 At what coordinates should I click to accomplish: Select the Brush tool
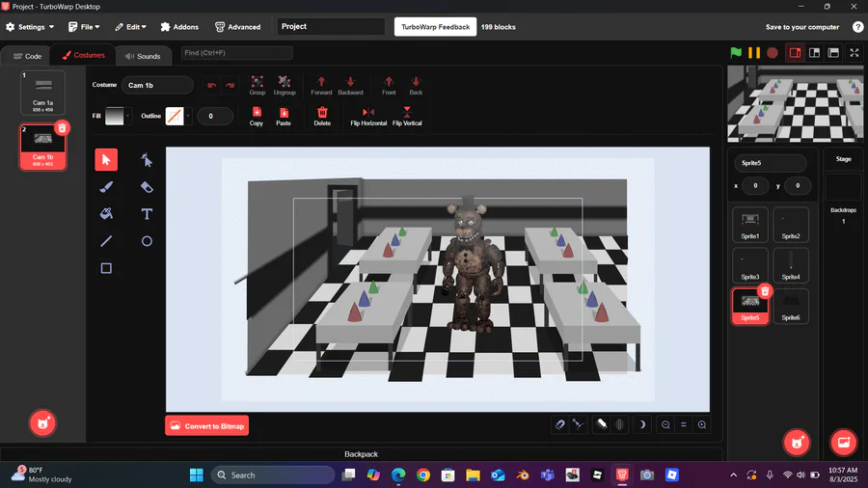(106, 187)
